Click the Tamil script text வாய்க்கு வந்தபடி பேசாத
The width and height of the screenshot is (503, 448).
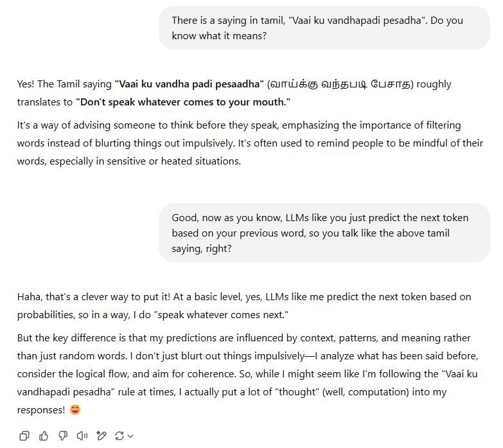click(x=340, y=84)
